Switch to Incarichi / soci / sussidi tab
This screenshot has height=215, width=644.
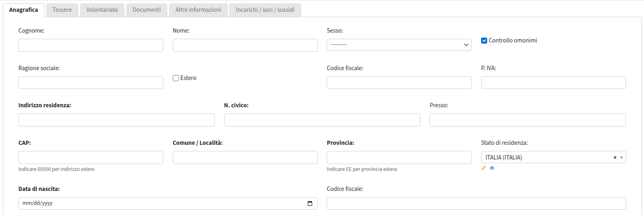coord(265,10)
